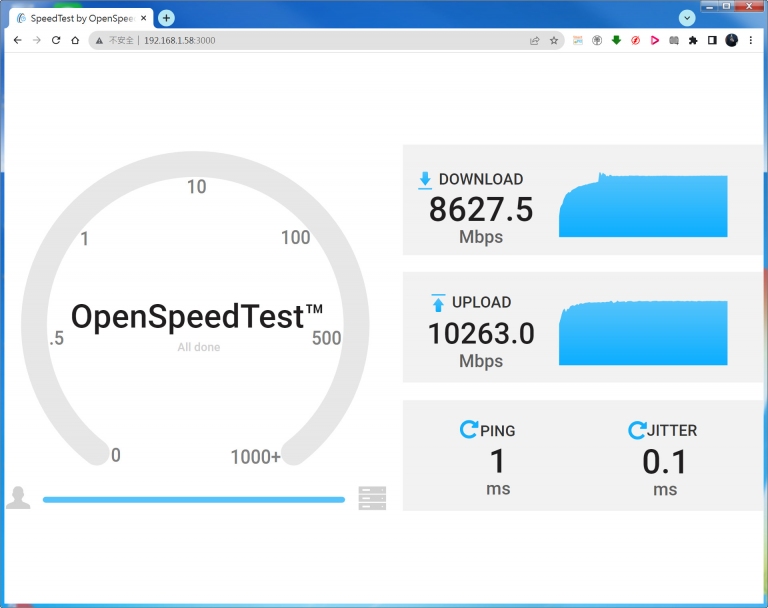
Task: Click the 1000+ gauge label
Action: [x=256, y=457]
